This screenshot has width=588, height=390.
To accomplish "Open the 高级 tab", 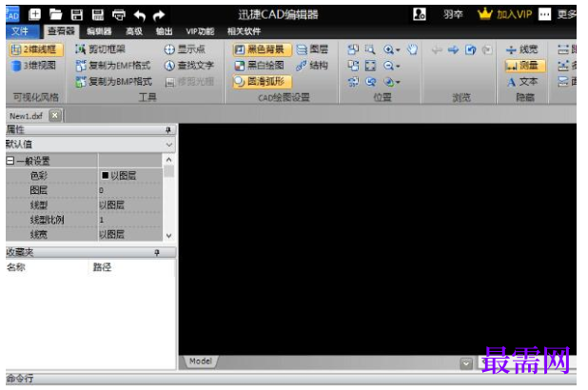I will click(x=134, y=31).
